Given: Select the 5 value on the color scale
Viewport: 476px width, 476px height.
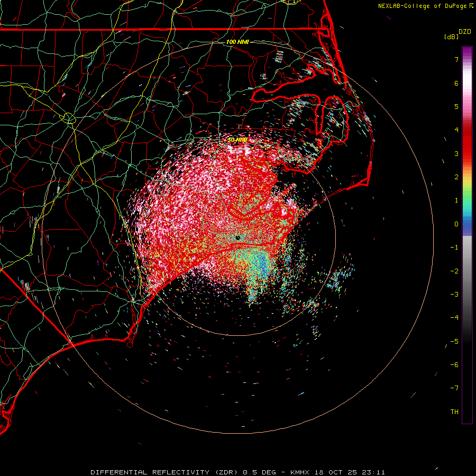Looking at the screenshot, I should [x=456, y=106].
